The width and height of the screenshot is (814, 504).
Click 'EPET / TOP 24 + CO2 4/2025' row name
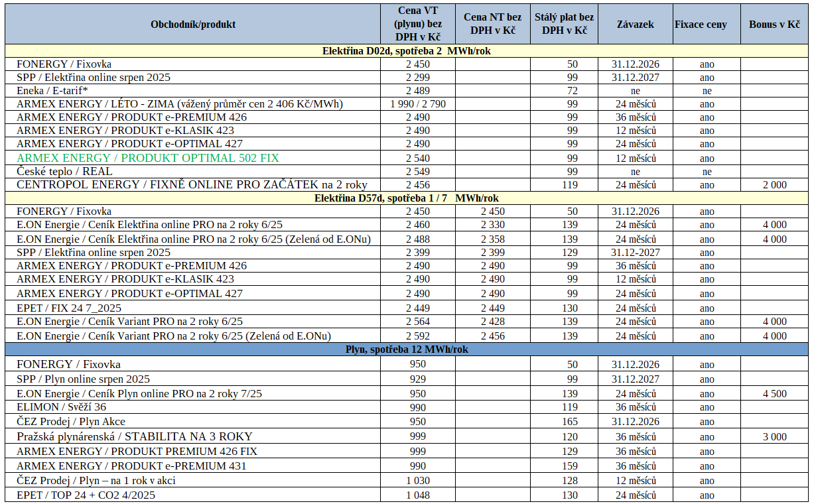coord(86,495)
